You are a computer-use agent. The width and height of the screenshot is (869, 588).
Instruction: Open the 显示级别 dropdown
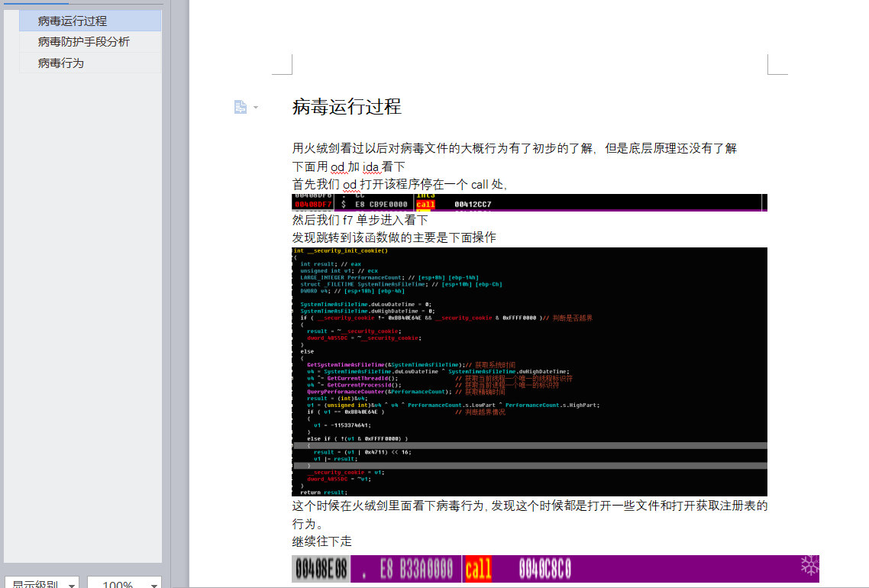pyautogui.click(x=42, y=583)
